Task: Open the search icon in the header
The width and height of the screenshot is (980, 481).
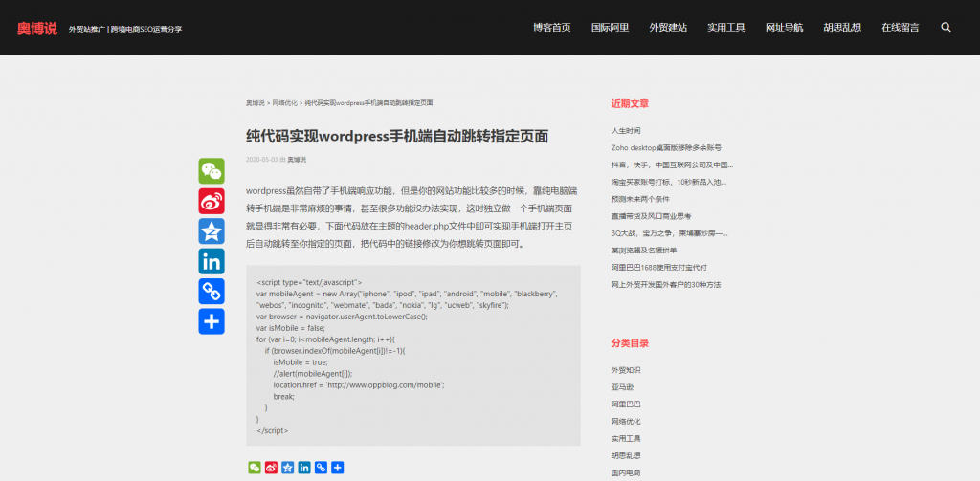Action: click(946, 28)
